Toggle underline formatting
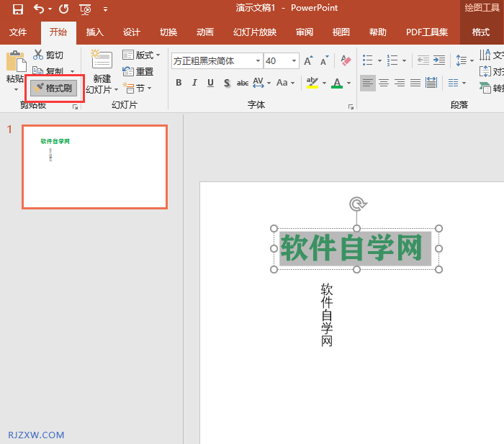Screen dimensions: 504x444 (x=211, y=83)
